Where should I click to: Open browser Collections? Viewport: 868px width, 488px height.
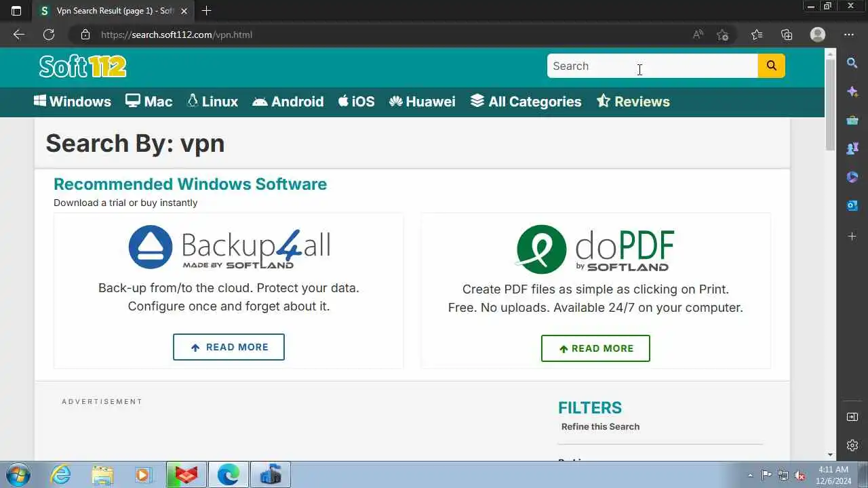[787, 35]
